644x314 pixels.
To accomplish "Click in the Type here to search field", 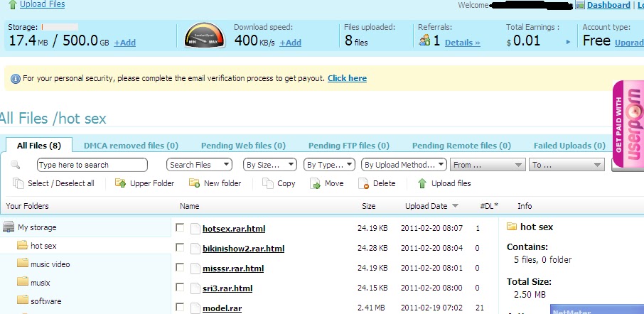I will pos(92,165).
